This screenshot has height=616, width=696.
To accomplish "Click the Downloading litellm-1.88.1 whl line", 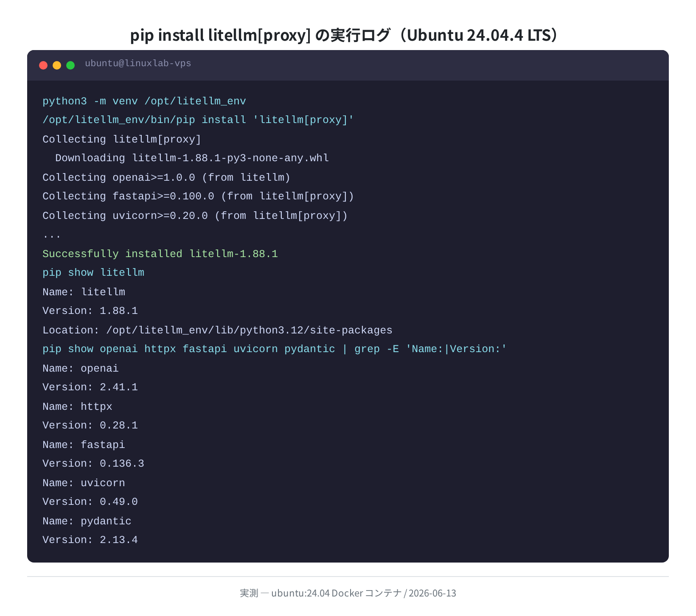I will click(192, 158).
